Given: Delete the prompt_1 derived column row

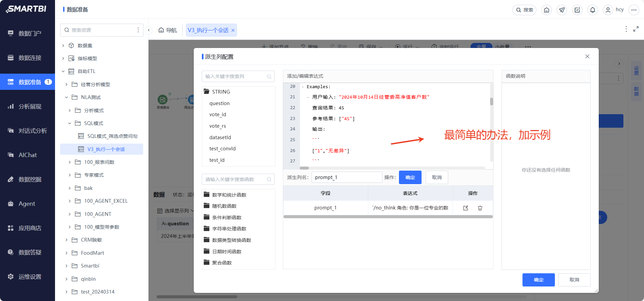Looking at the screenshot, I should [480, 208].
